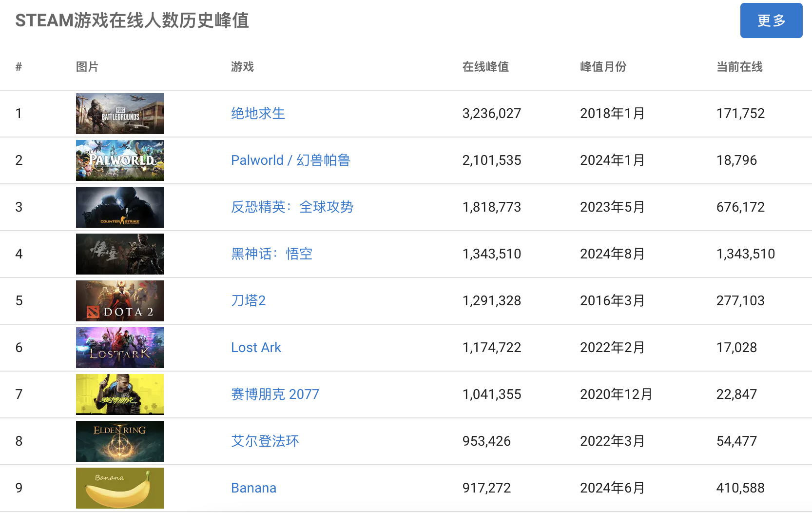812x513 pixels.
Task: Click current online value 410,588
Action: click(740, 488)
